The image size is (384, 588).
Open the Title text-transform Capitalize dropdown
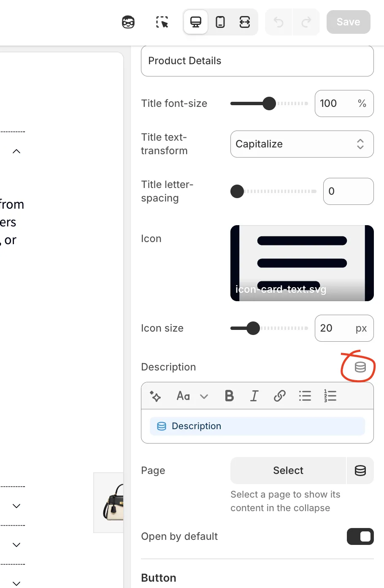[302, 144]
